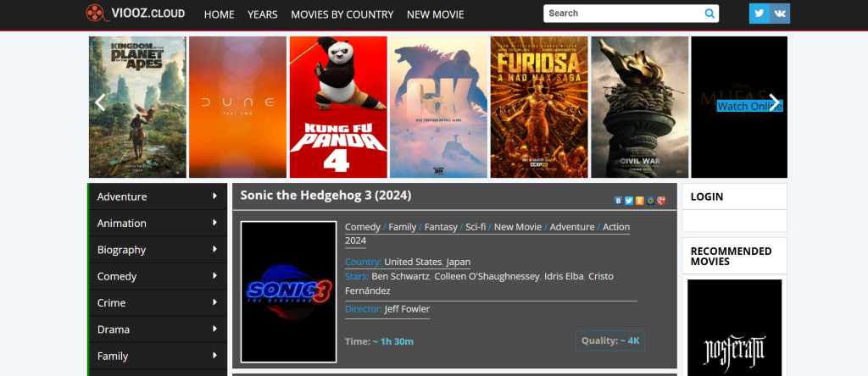Image resolution: width=868 pixels, height=376 pixels.
Task: Click the Time: ~ 1h 30m text
Action: click(x=379, y=341)
